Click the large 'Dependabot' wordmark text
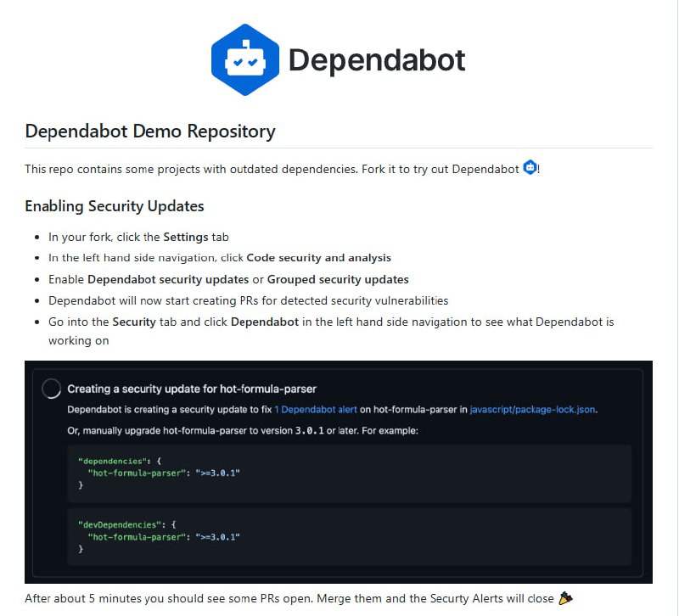The height and width of the screenshot is (616, 679). point(377,60)
